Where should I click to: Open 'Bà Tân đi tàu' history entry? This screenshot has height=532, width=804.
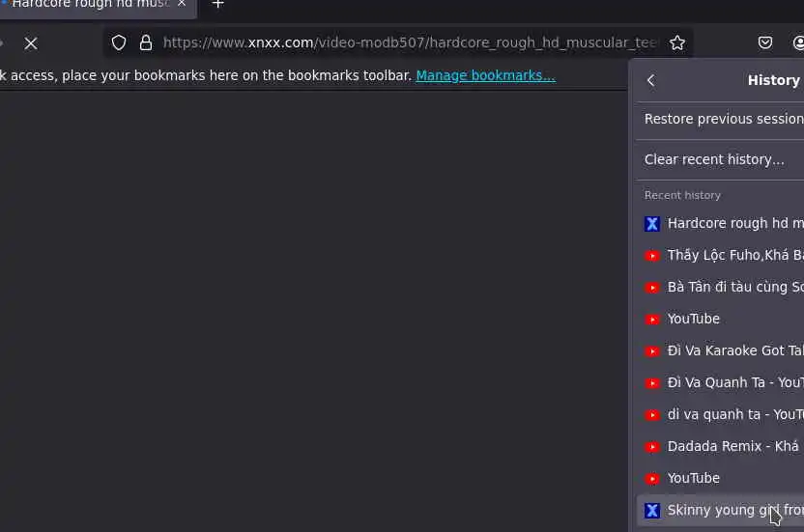[x=720, y=287]
